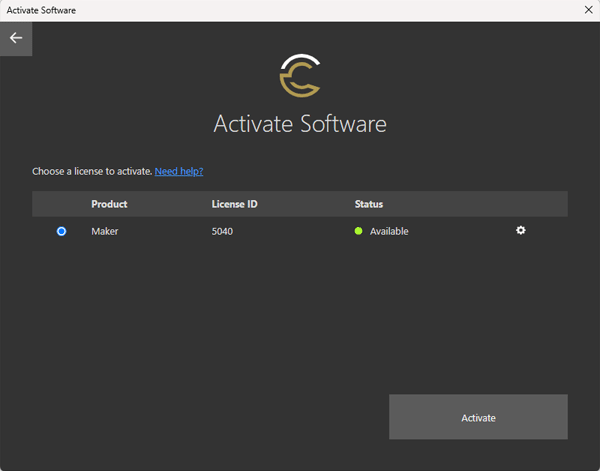Click the Maker product name cell

[104, 231]
